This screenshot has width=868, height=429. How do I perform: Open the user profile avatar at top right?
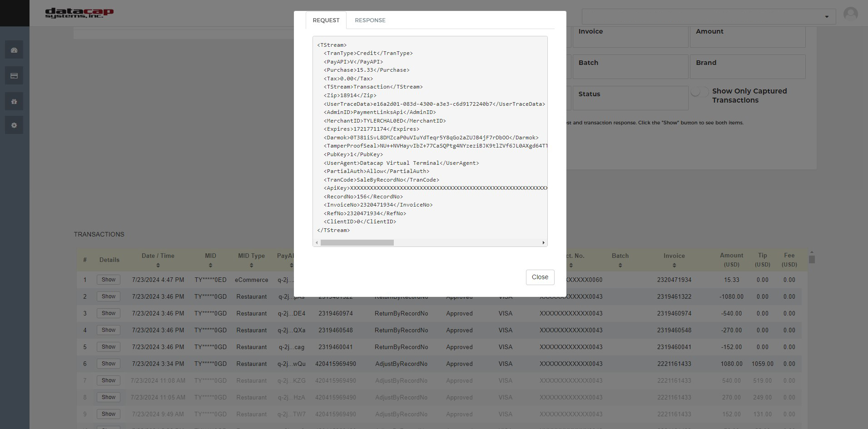(x=851, y=14)
